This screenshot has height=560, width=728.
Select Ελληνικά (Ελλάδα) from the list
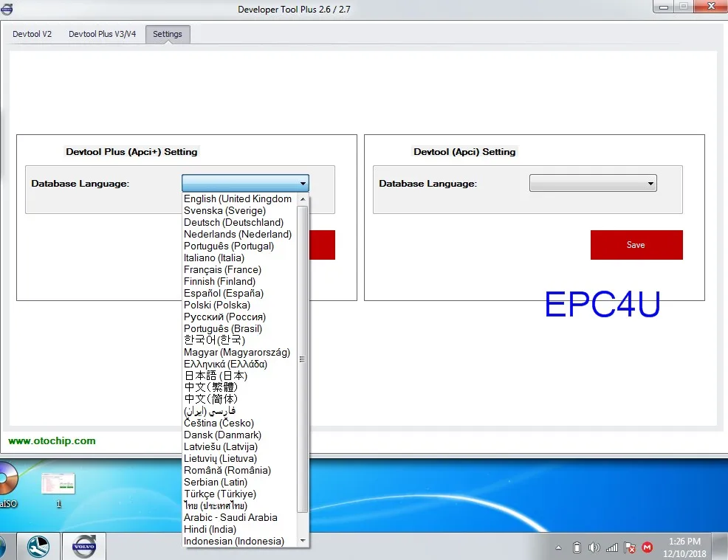coord(239,364)
